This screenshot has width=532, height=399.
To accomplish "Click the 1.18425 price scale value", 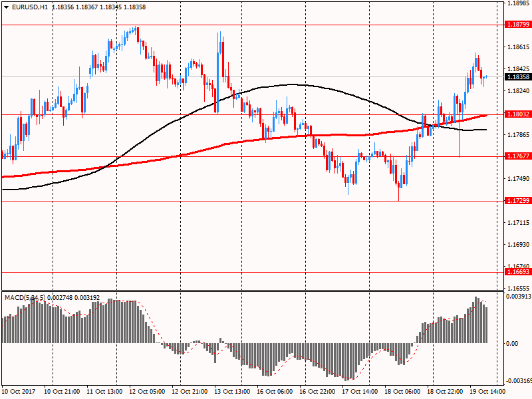I will (x=519, y=69).
